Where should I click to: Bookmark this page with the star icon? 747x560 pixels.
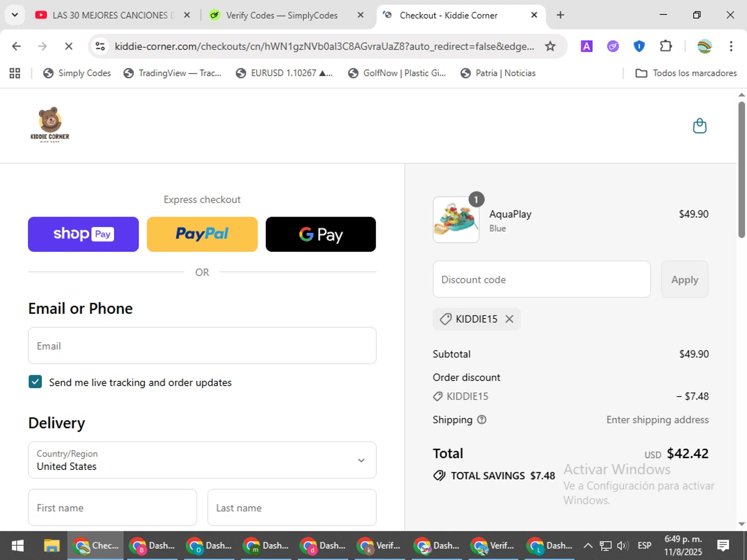(550, 46)
